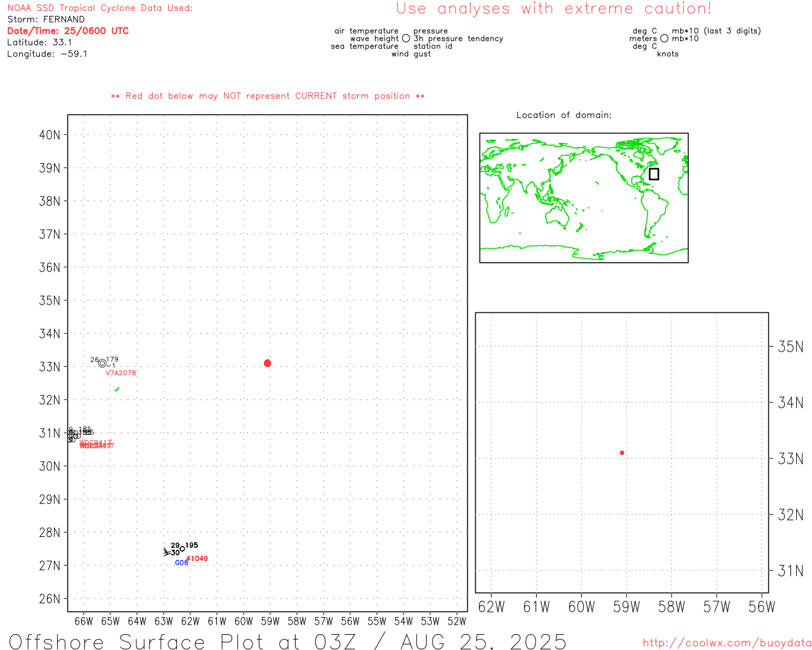The width and height of the screenshot is (812, 650).
Task: Click the 'air temperature' legend label
Action: (367, 31)
